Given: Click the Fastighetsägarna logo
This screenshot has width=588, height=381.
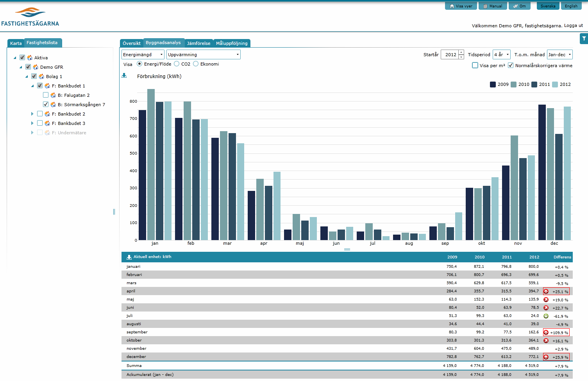Looking at the screenshot, I should (x=30, y=17).
